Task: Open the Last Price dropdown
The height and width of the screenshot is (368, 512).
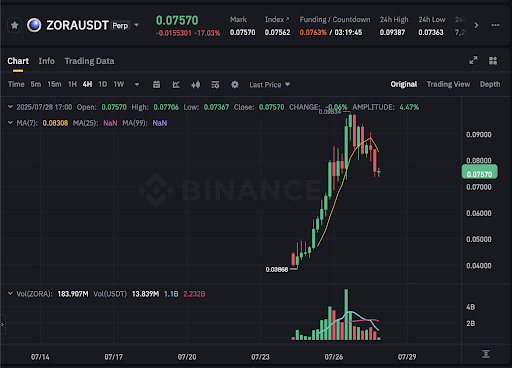Action: coord(270,85)
